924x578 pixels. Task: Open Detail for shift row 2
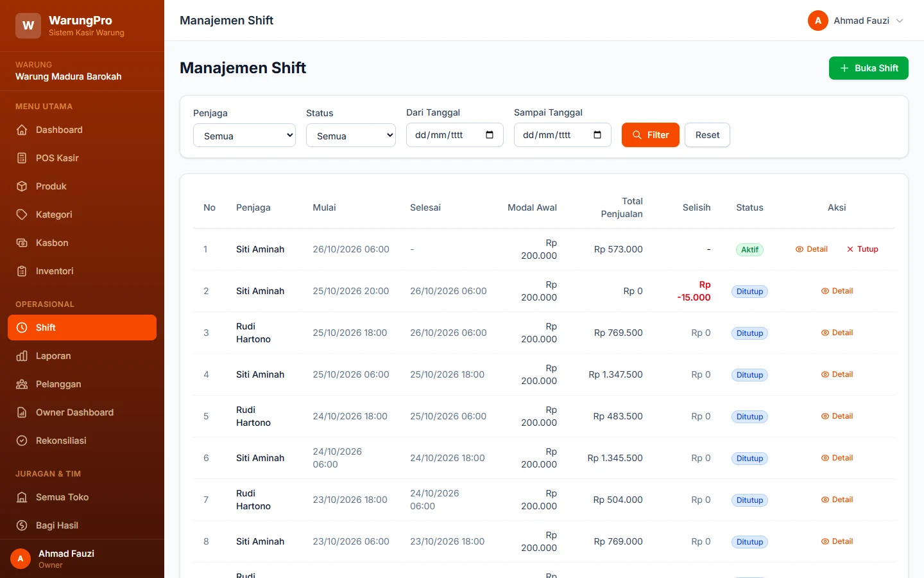(837, 291)
